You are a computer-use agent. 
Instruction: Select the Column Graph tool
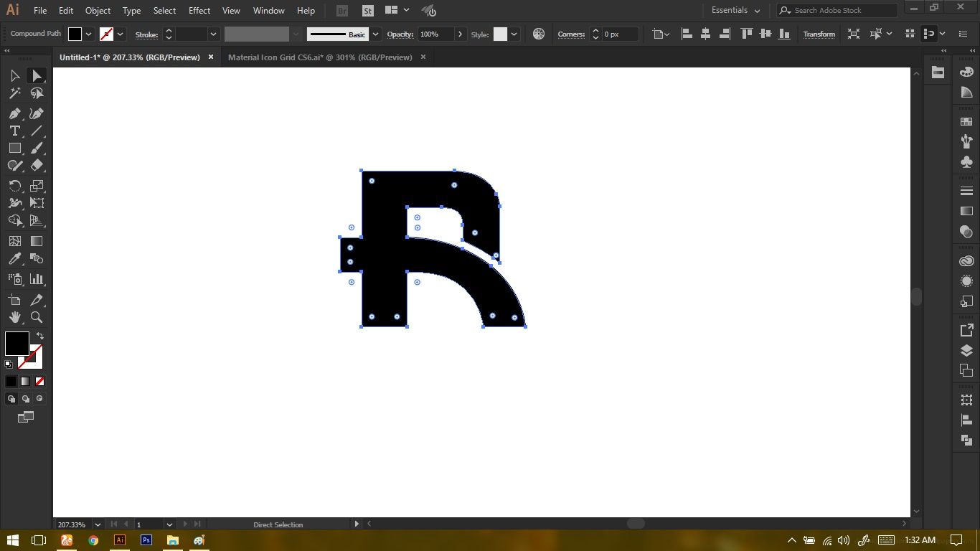tap(37, 278)
